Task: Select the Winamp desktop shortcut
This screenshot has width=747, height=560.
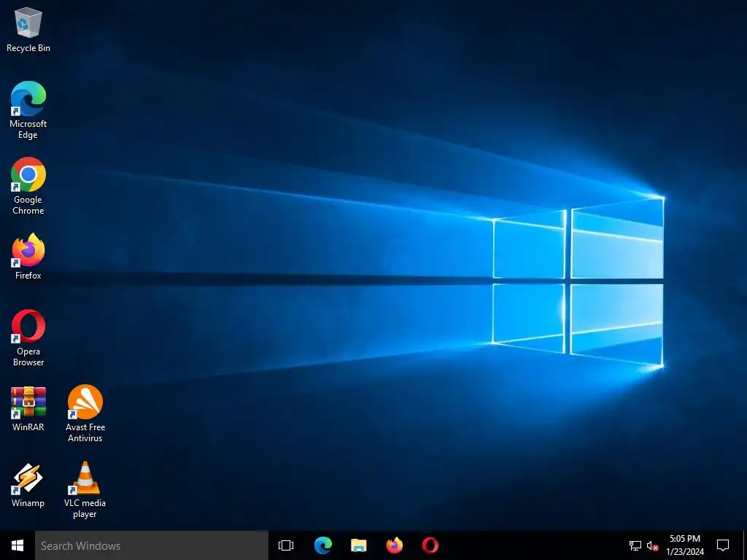Action: 28,485
